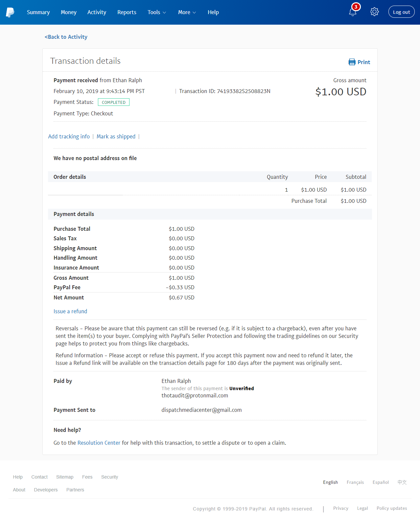Viewport: 420px width, 521px height.
Task: Click Mark as shipped link
Action: [116, 136]
